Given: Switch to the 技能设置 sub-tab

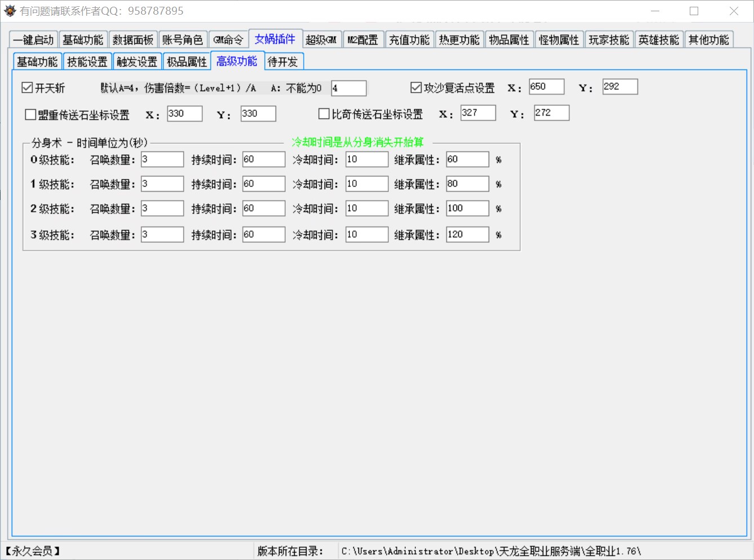Looking at the screenshot, I should (87, 61).
